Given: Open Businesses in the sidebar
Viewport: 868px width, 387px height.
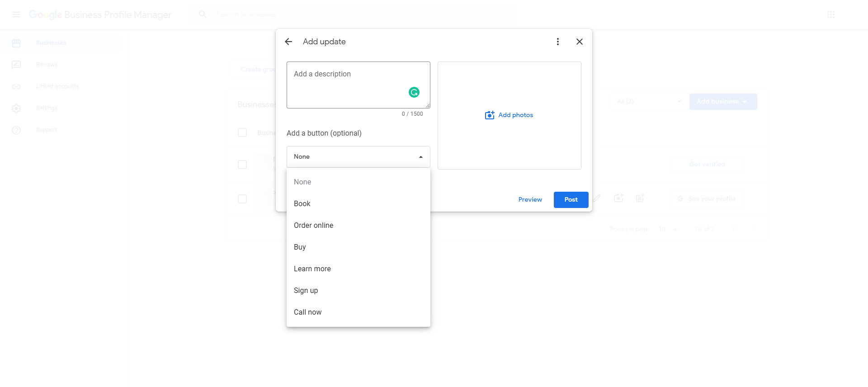Looking at the screenshot, I should pyautogui.click(x=51, y=43).
